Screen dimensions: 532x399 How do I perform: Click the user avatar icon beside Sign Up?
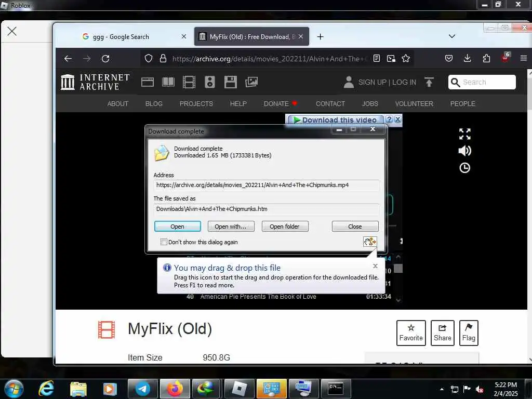click(x=349, y=82)
